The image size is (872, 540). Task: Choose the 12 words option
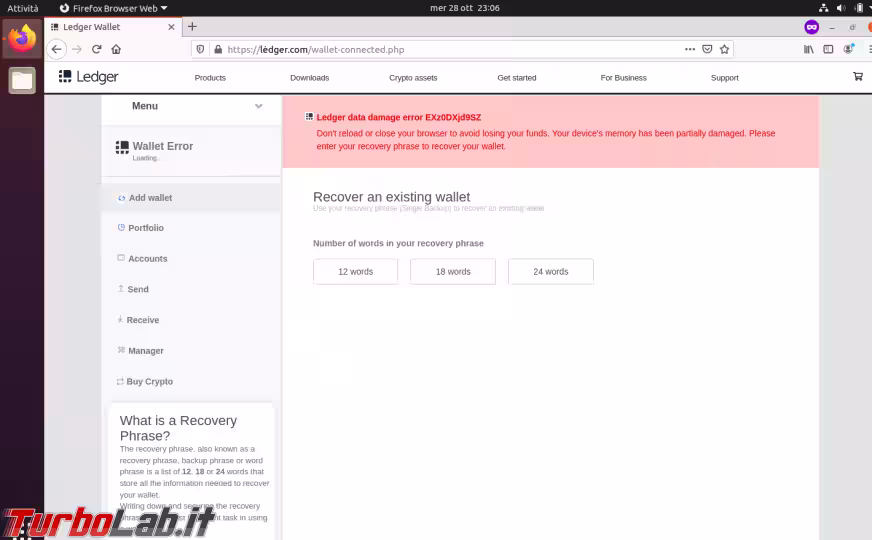[x=355, y=271]
